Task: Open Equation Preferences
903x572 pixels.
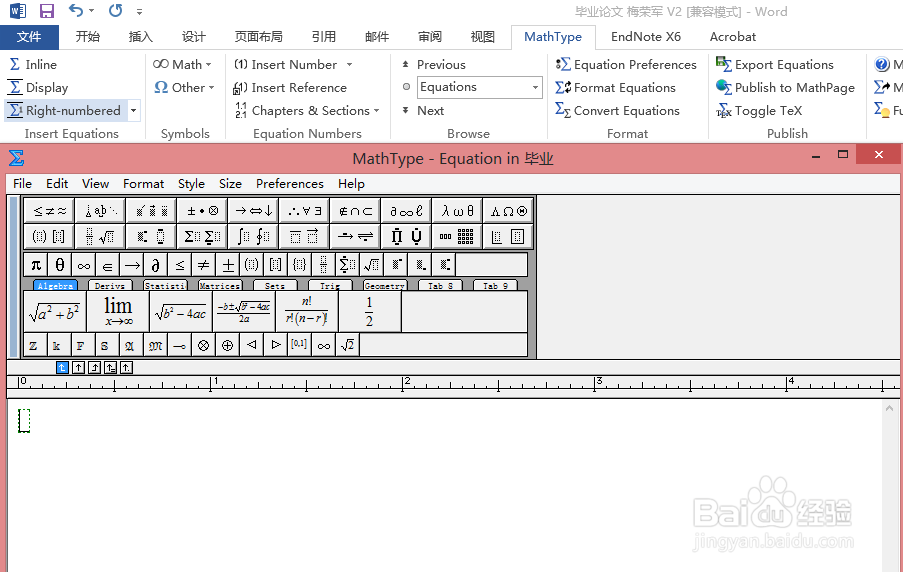Action: tap(626, 65)
